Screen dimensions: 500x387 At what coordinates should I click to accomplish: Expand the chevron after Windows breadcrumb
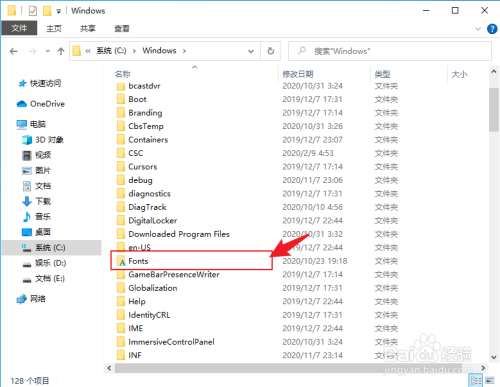(x=184, y=51)
